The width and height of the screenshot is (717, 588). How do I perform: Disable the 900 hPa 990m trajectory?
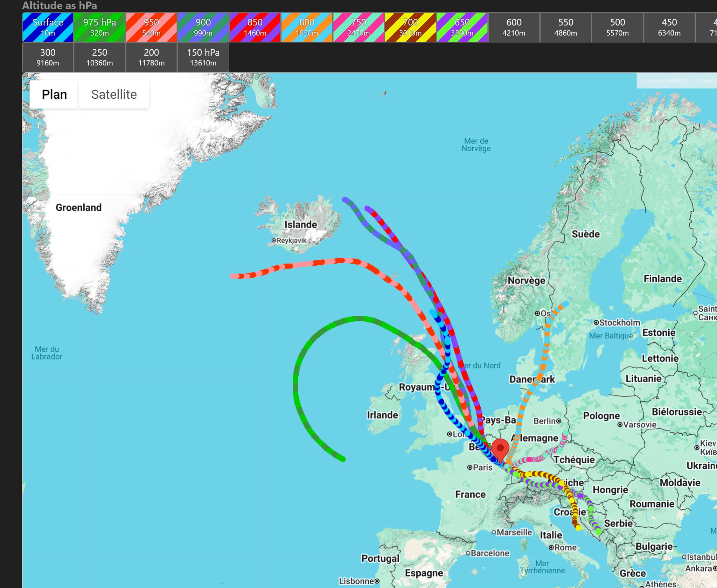(203, 27)
